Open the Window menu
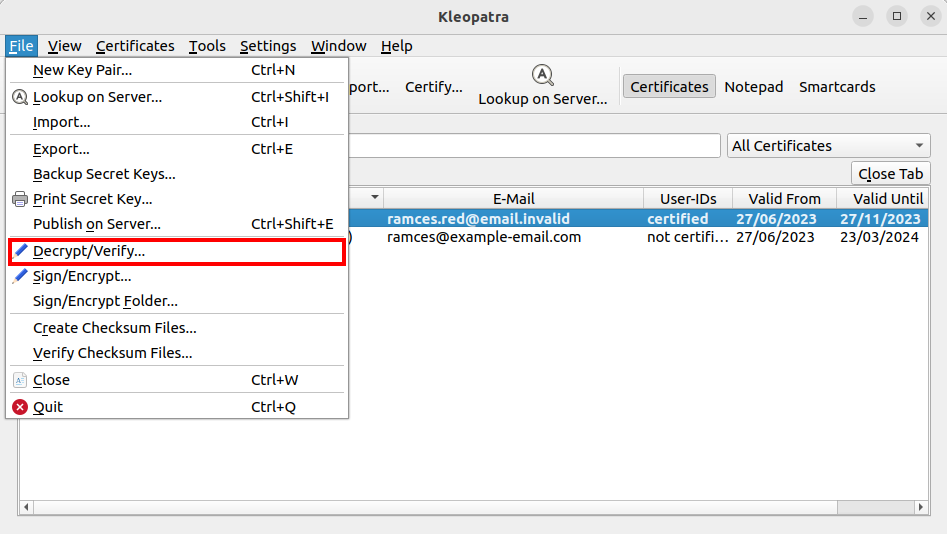The width and height of the screenshot is (947, 534). [x=339, y=46]
